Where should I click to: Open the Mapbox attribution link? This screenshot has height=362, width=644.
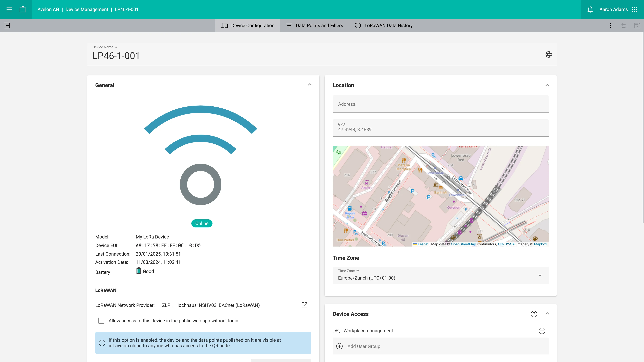tap(541, 244)
